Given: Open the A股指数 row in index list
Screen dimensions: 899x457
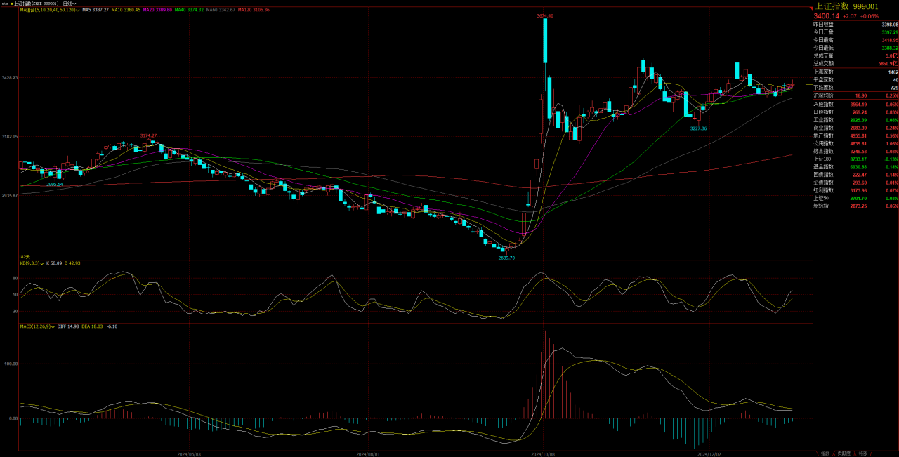Looking at the screenshot, I should coord(854,104).
